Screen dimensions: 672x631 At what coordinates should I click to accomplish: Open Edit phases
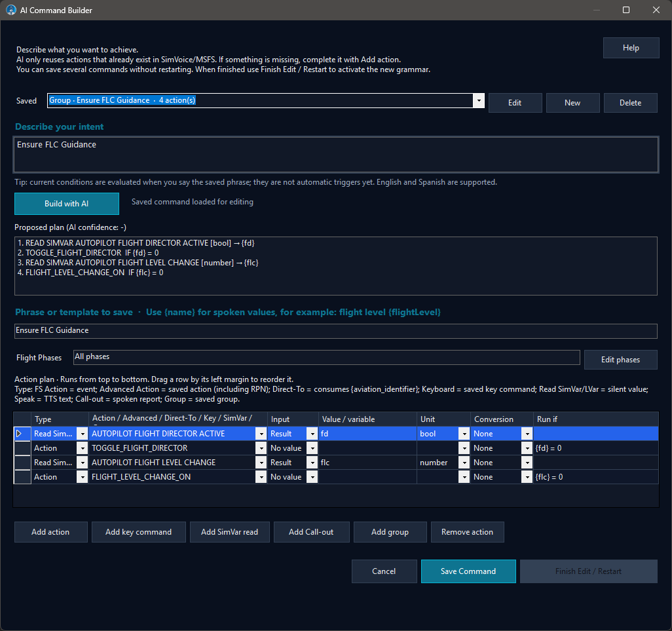click(620, 360)
